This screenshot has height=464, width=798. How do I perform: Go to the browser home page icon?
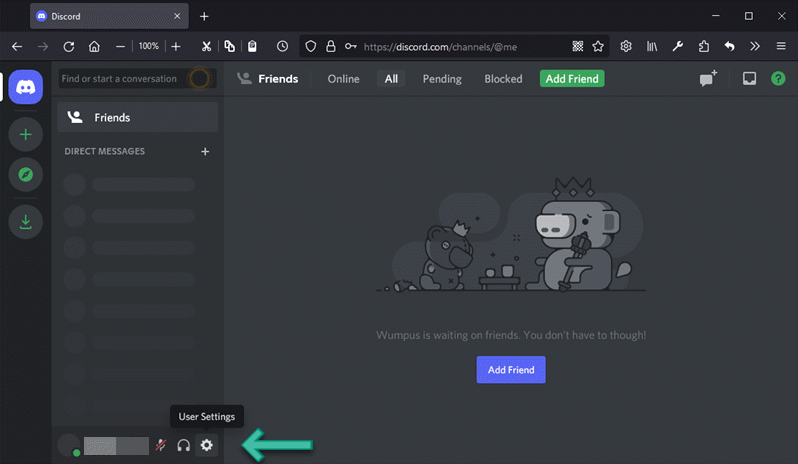94,47
